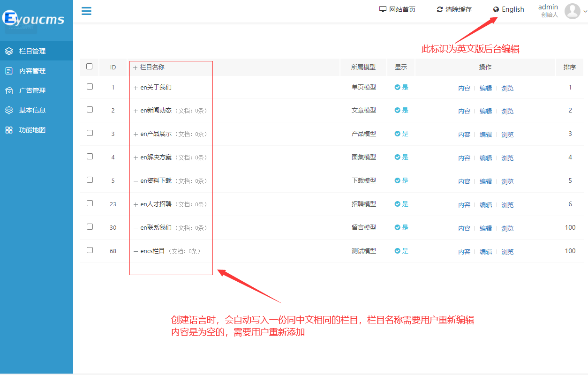Image resolution: width=588 pixels, height=375 pixels.
Task: Switch language via the English menu item
Action: (508, 9)
